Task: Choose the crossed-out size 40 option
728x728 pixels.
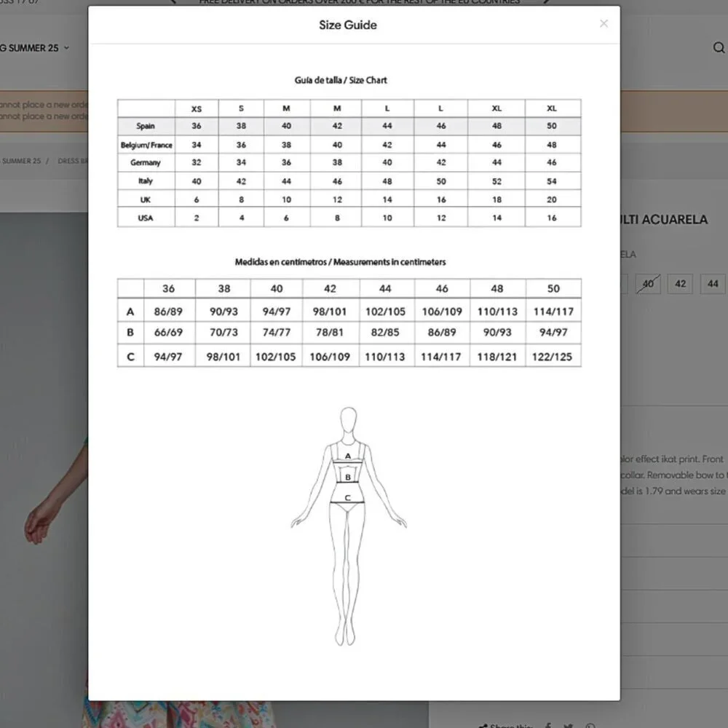Action: click(x=648, y=284)
